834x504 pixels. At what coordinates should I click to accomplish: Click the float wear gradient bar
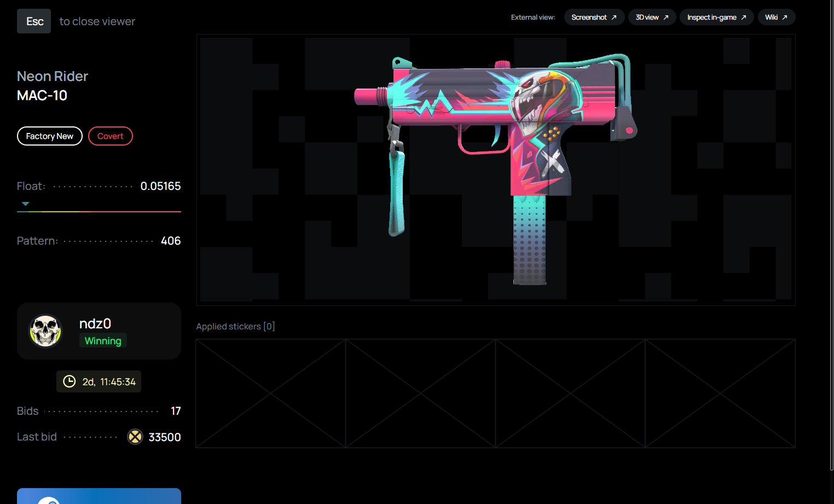coord(99,211)
